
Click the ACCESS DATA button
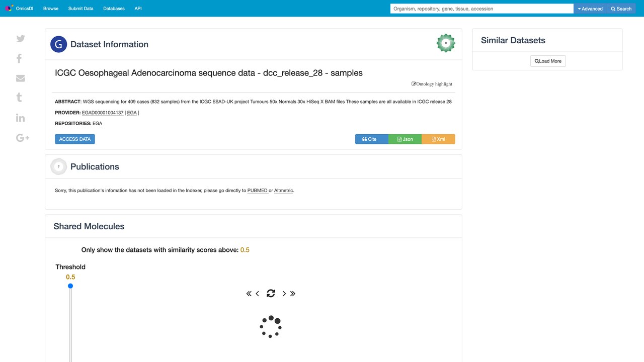click(75, 139)
